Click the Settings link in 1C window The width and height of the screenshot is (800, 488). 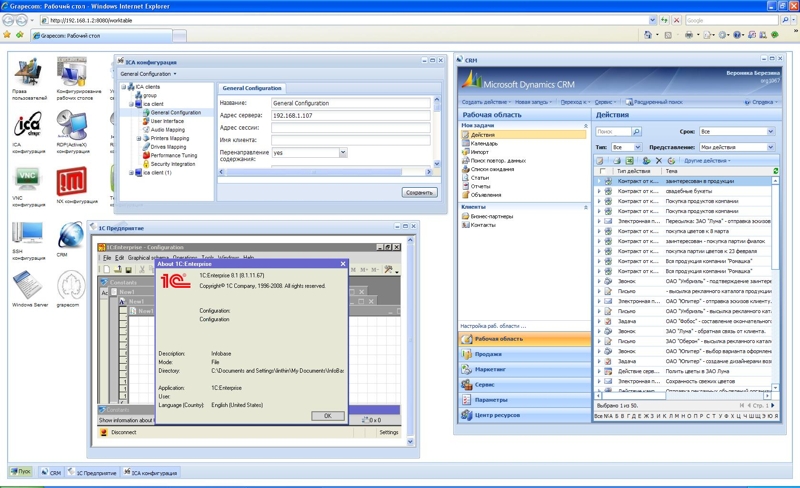point(389,432)
